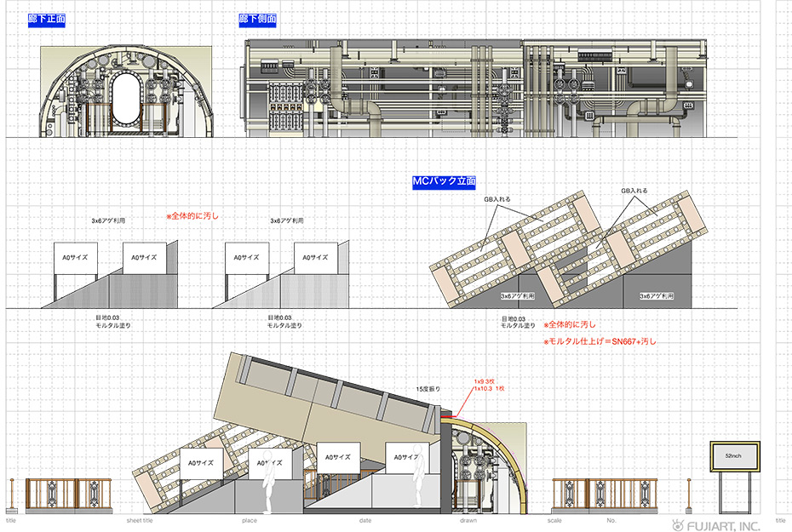Click the 'sheet title' field in title block
792x532 pixels.
(x=140, y=519)
